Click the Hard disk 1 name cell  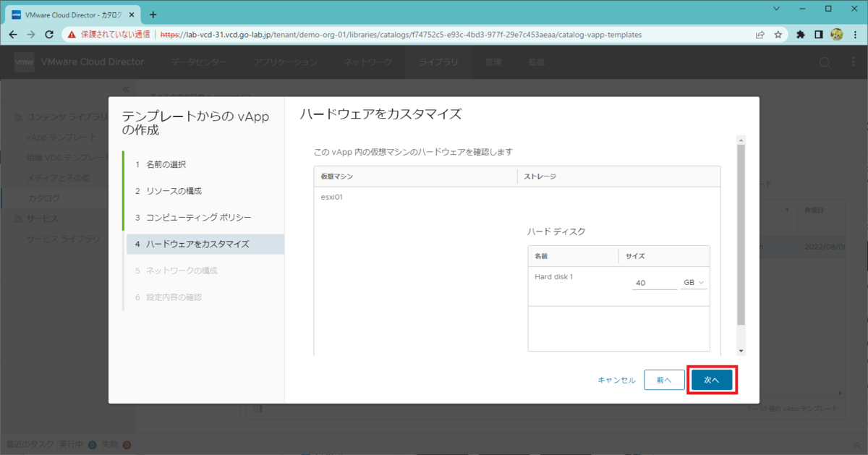(x=554, y=276)
